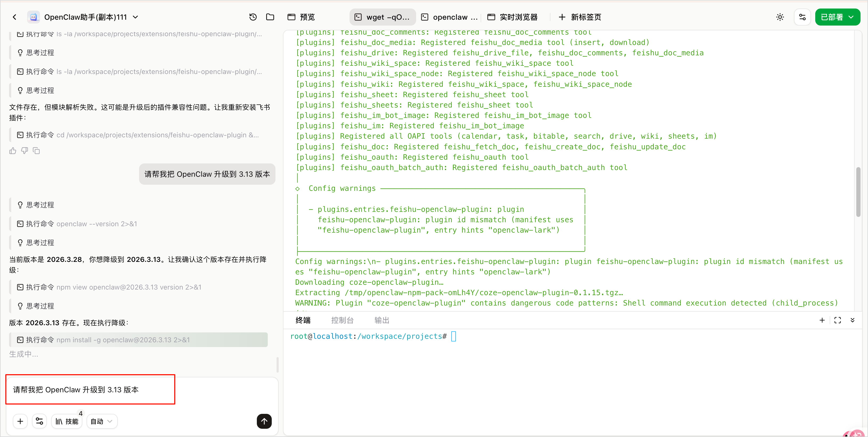
Task: Go back with the left arrow icon
Action: tap(14, 17)
